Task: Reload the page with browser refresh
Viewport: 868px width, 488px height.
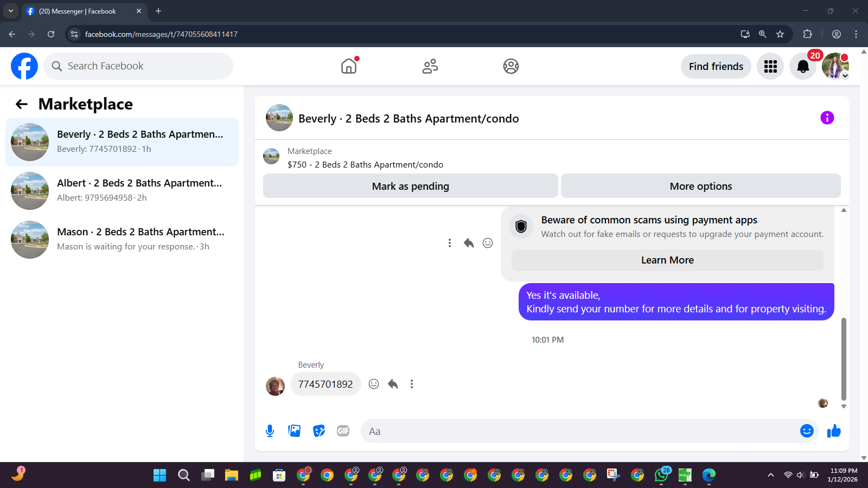Action: point(51,34)
